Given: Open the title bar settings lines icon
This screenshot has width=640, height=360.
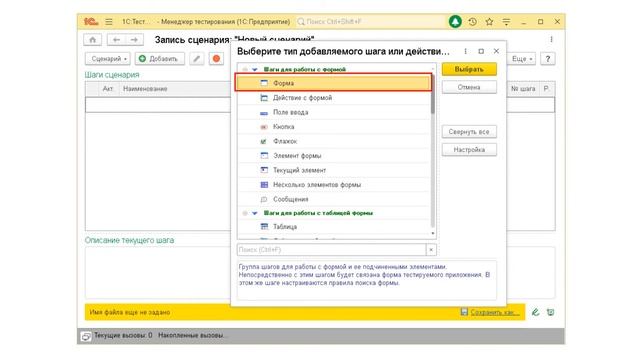Looking at the screenshot, I should tap(506, 22).
